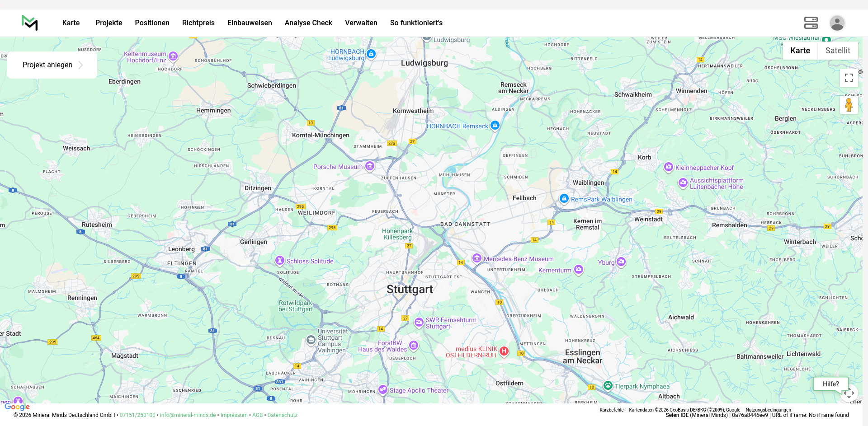The width and height of the screenshot is (868, 426).
Task: Open the Datenschutz footer link
Action: (x=282, y=415)
